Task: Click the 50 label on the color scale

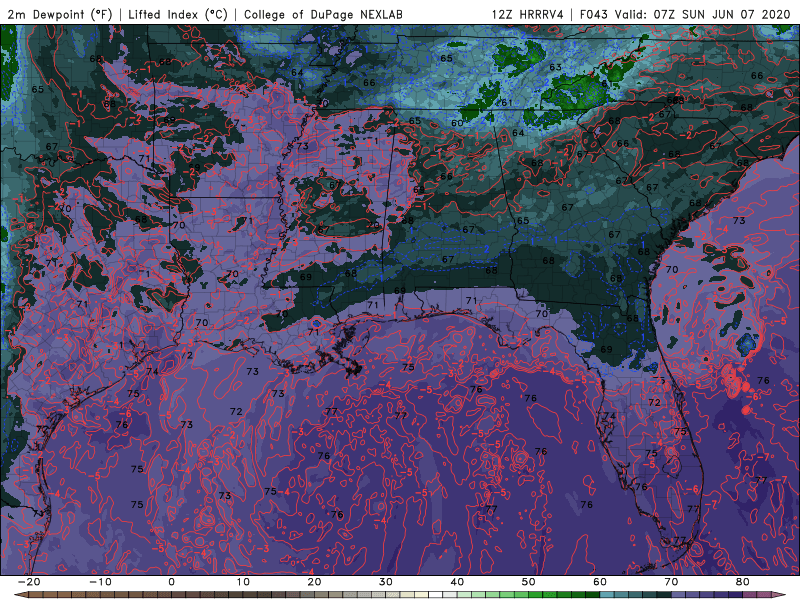Action: pos(529,582)
